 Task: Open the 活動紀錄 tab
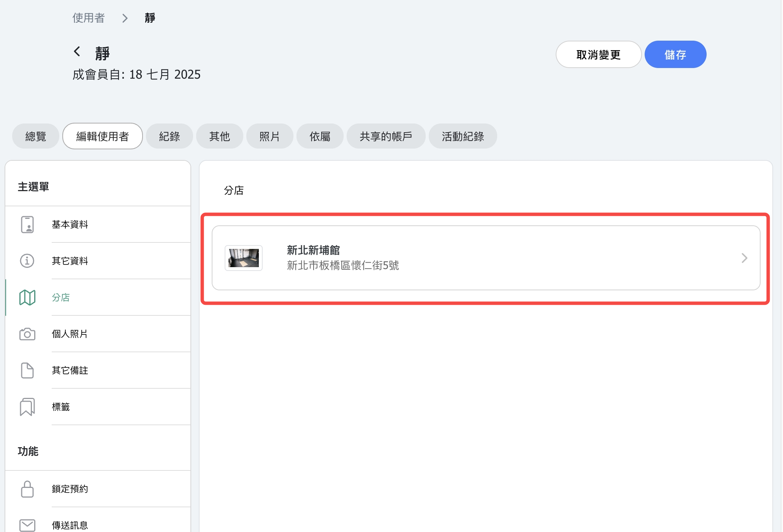click(463, 136)
